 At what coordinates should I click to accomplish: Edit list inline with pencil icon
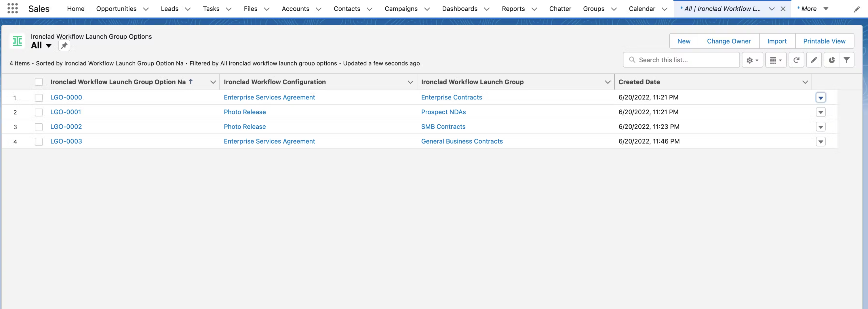click(814, 60)
